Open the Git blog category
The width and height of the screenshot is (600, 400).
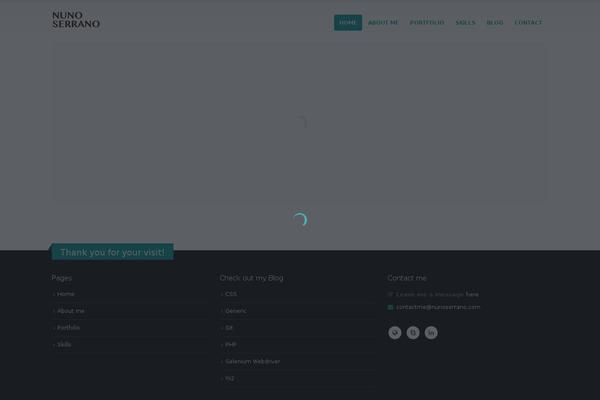click(229, 328)
